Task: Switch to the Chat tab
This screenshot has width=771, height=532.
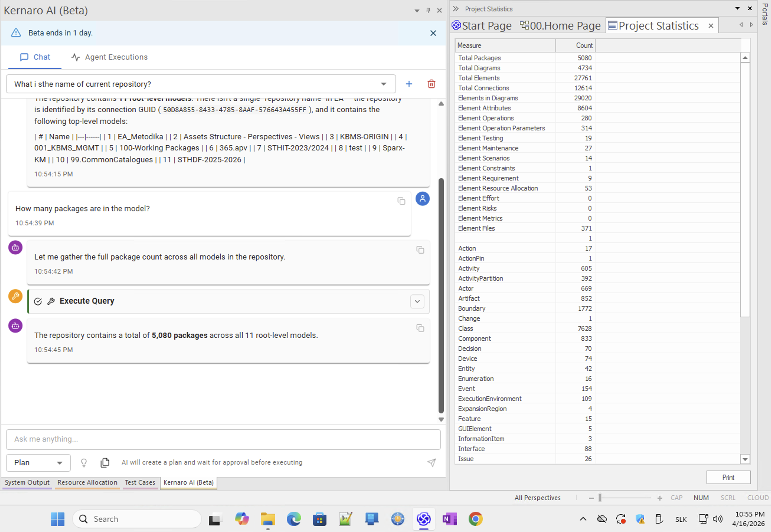Action: [35, 57]
